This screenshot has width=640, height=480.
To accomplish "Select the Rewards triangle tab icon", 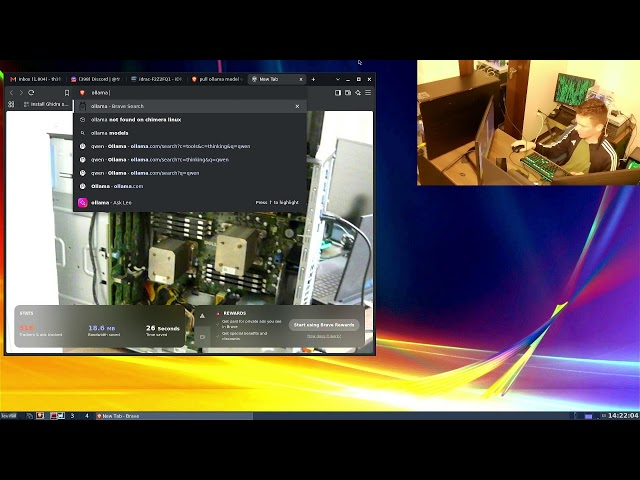I will point(202,316).
